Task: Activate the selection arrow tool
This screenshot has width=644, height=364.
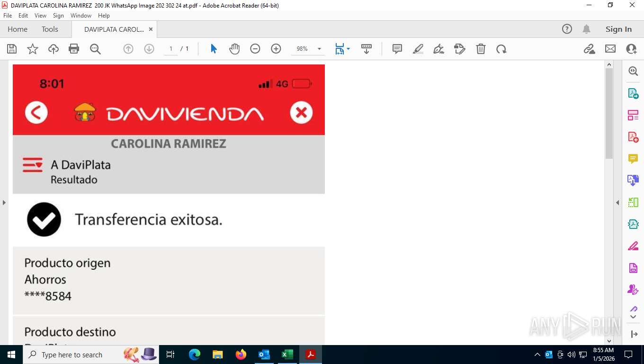Action: pyautogui.click(x=214, y=49)
